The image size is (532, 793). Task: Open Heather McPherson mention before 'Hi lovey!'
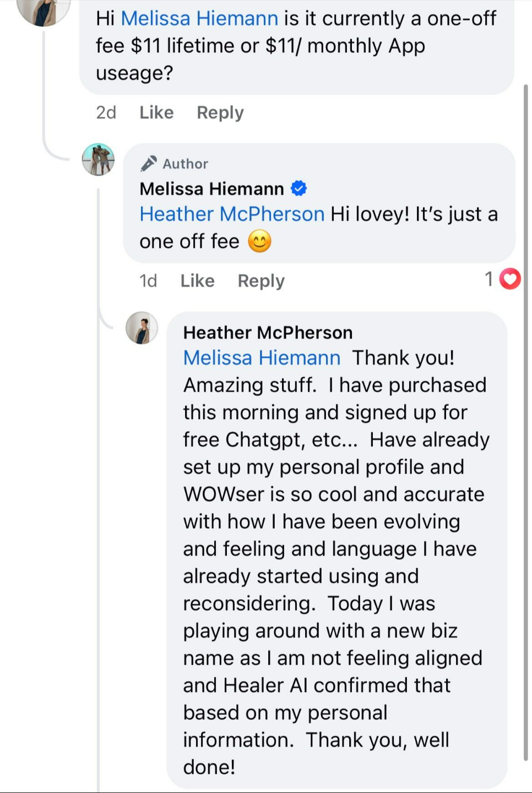click(232, 214)
